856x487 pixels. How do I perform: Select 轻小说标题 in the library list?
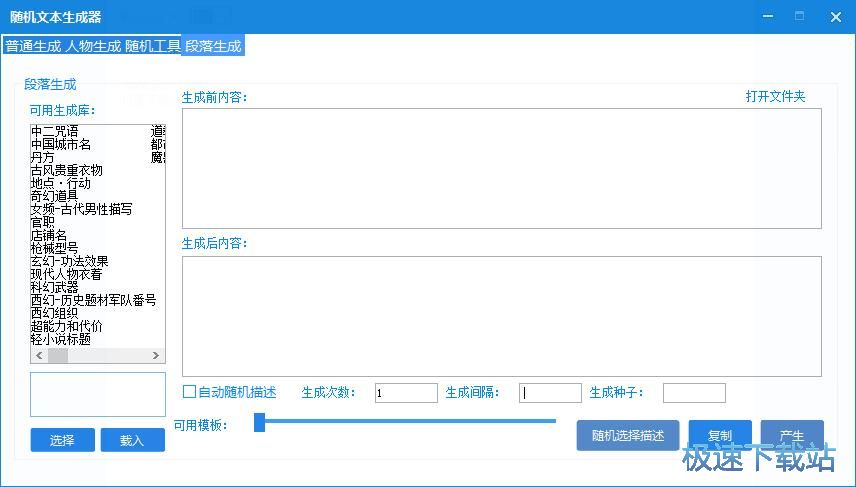pos(61,340)
